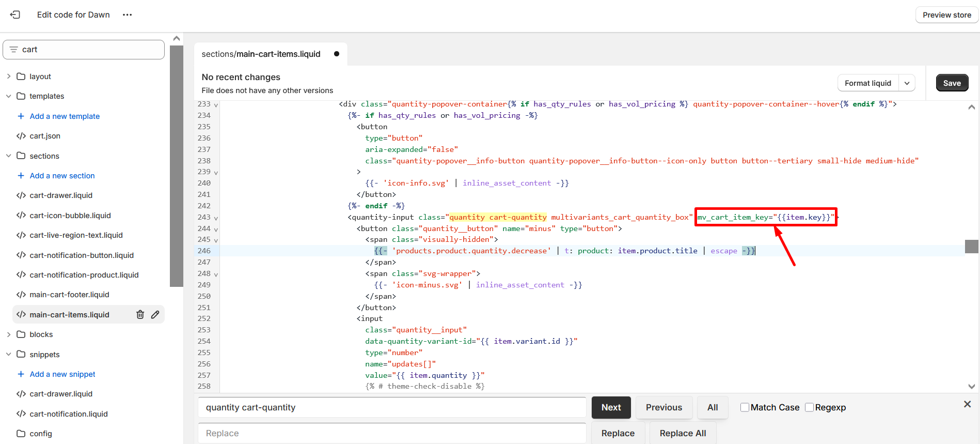This screenshot has width=980, height=444.
Task: Click the sections folder icon
Action: pyautogui.click(x=21, y=156)
